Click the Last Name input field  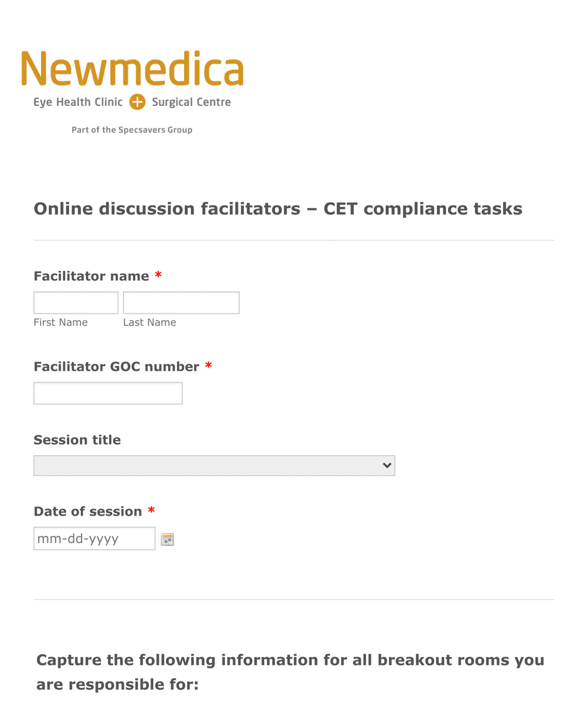coord(181,302)
